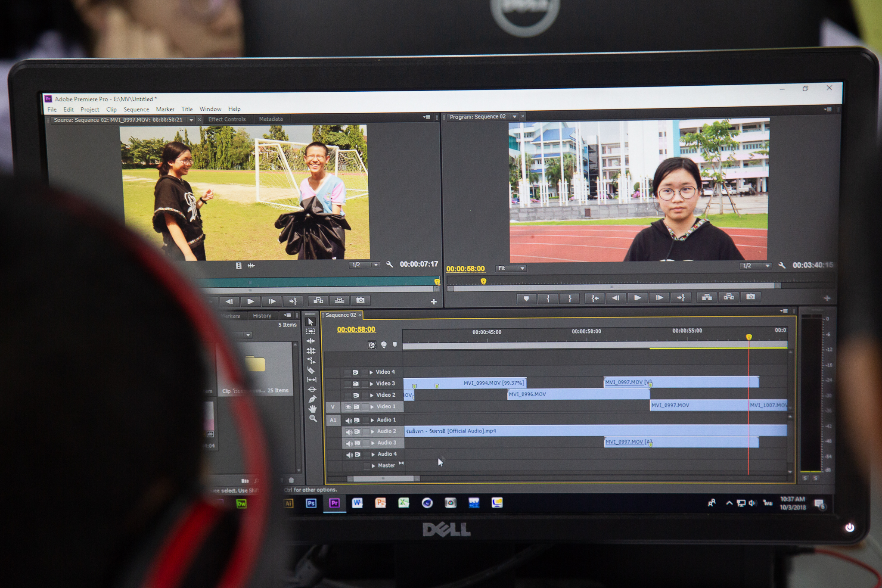Open the Marker menu
Screen dimensions: 882x588
(x=165, y=109)
